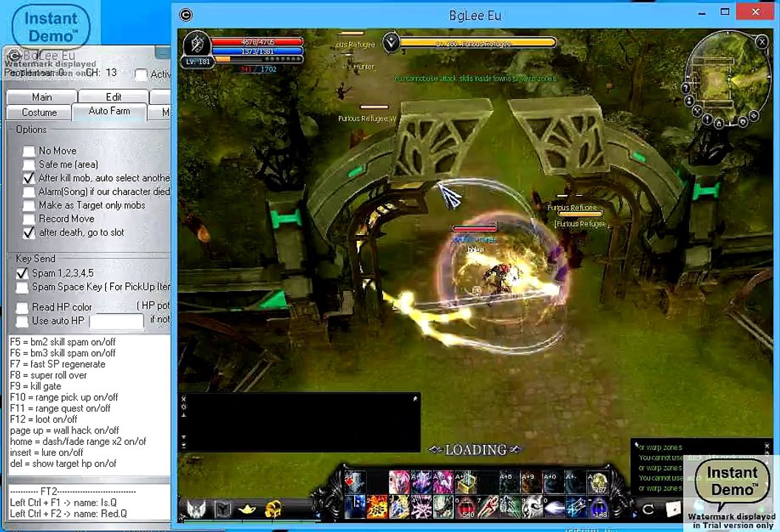780x532 pixels.
Task: Click the Lv. 181 level badge
Action: (197, 61)
